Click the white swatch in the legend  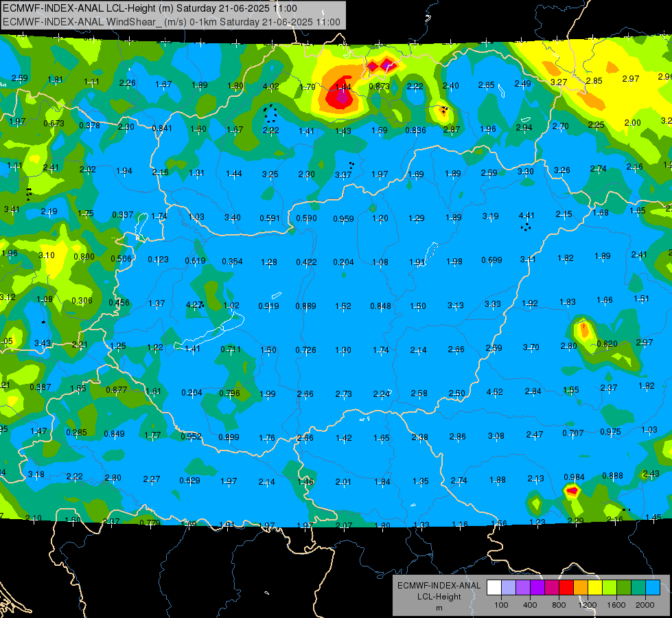(x=494, y=588)
